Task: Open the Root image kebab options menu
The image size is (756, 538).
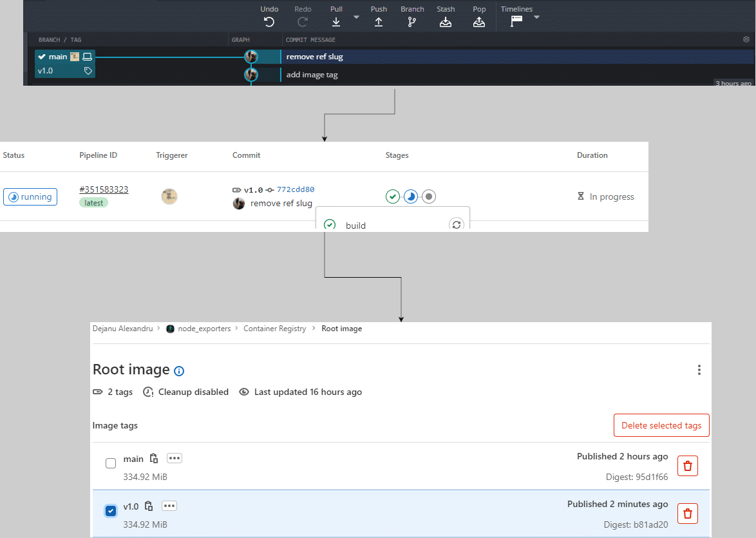Action: point(699,370)
